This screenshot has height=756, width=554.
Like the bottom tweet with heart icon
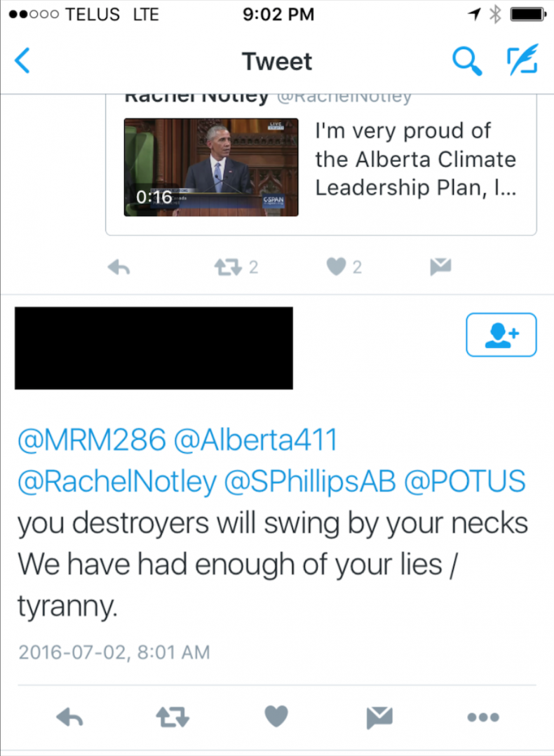[276, 717]
